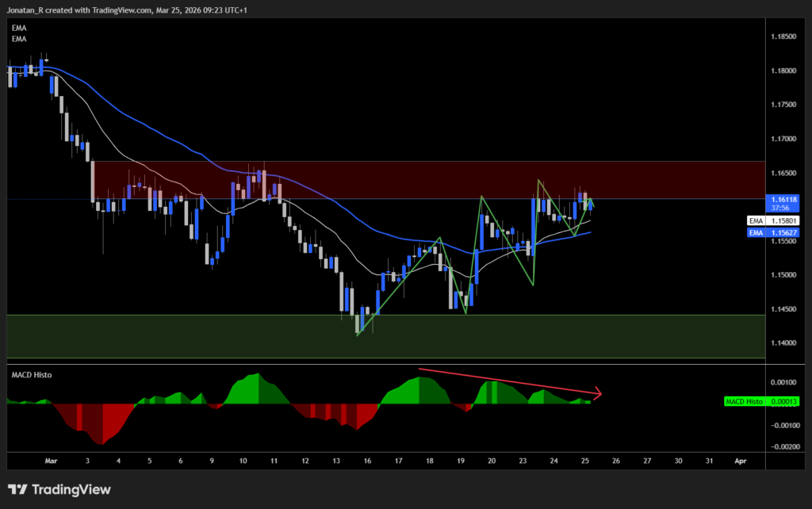Screen dimensions: 812x509
Task: Select the second EMA indicator legend label
Action: click(17, 38)
